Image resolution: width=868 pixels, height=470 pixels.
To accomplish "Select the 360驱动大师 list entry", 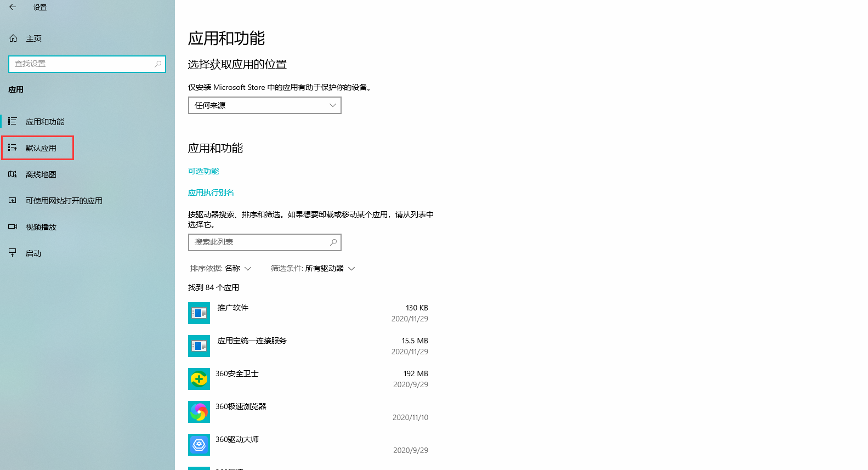I will pos(308,445).
